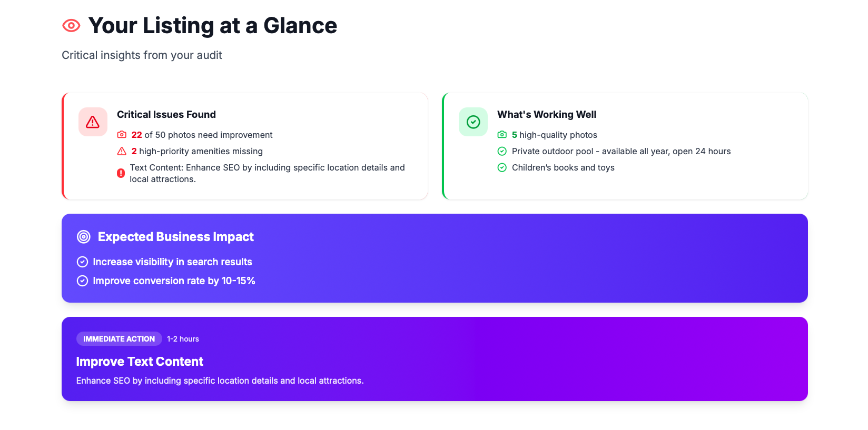The image size is (868, 430).
Task: Click the check circle beside Private outdoor pool
Action: tap(502, 151)
